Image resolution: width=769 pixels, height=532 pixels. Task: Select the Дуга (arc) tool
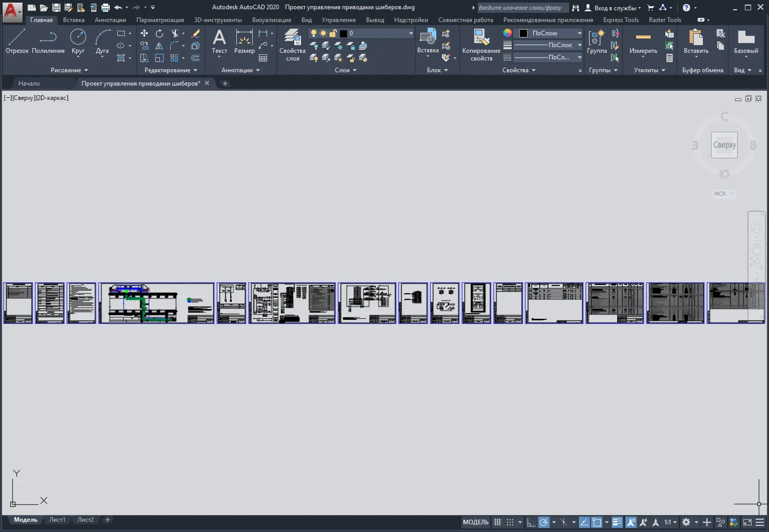coord(102,42)
